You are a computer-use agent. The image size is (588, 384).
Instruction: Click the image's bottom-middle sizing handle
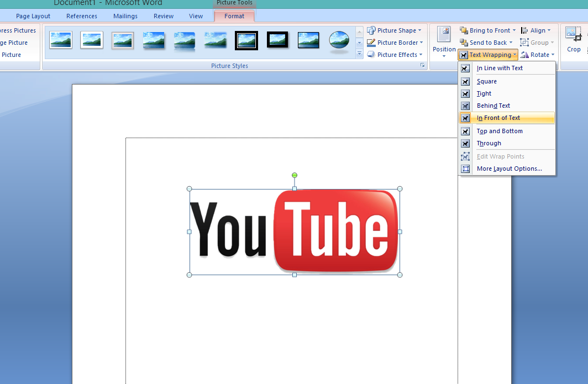295,275
